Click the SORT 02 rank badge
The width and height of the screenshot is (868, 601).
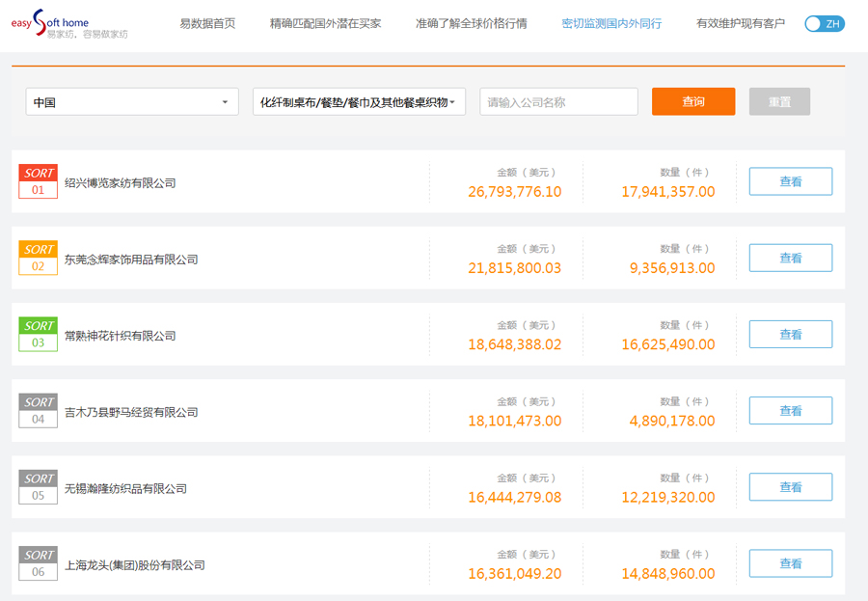click(x=39, y=258)
